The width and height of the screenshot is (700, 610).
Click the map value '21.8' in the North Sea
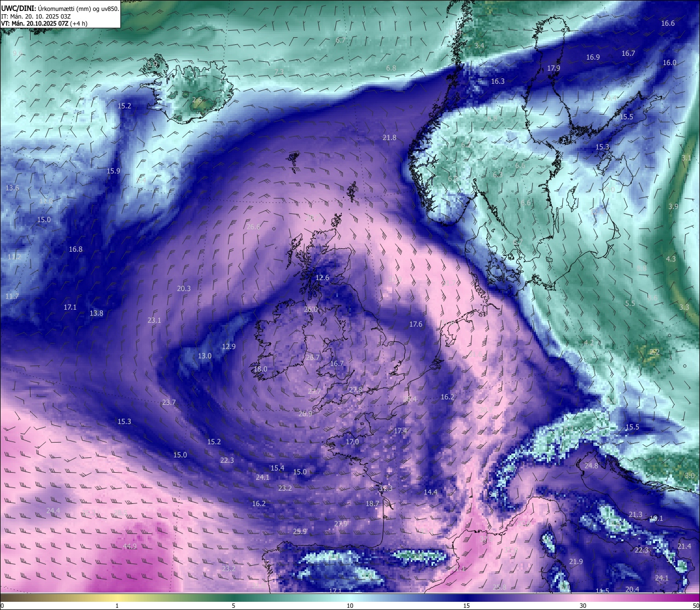pyautogui.click(x=389, y=138)
